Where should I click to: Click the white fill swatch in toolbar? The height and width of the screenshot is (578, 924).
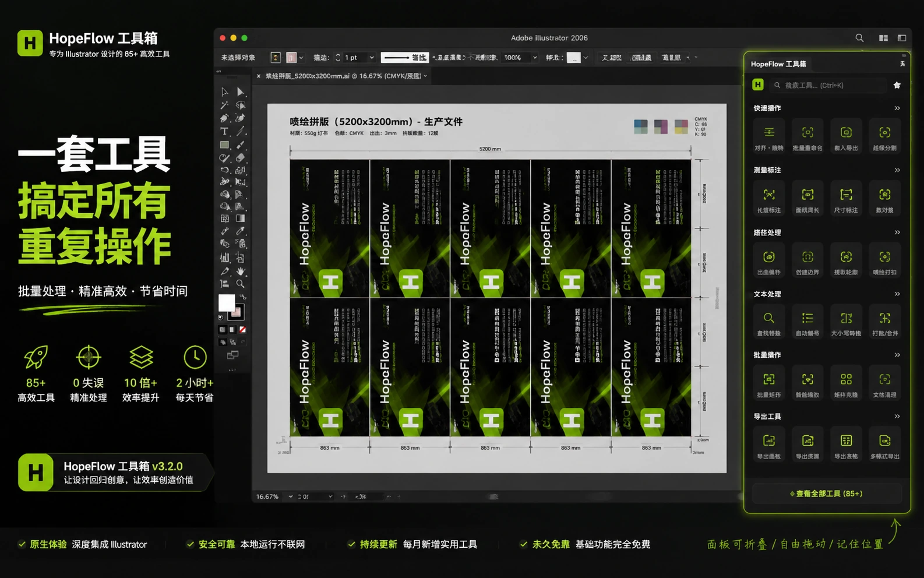[x=227, y=303]
